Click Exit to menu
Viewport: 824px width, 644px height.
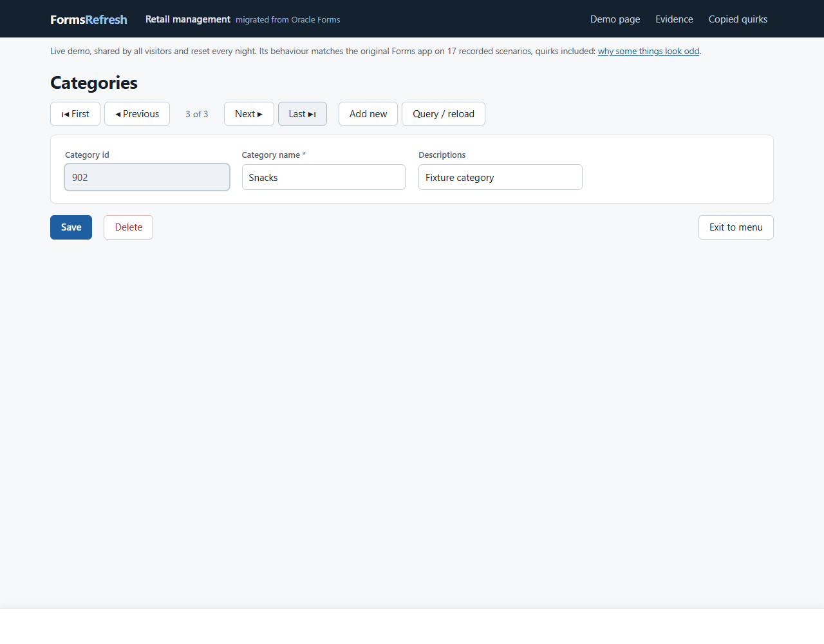[736, 227]
